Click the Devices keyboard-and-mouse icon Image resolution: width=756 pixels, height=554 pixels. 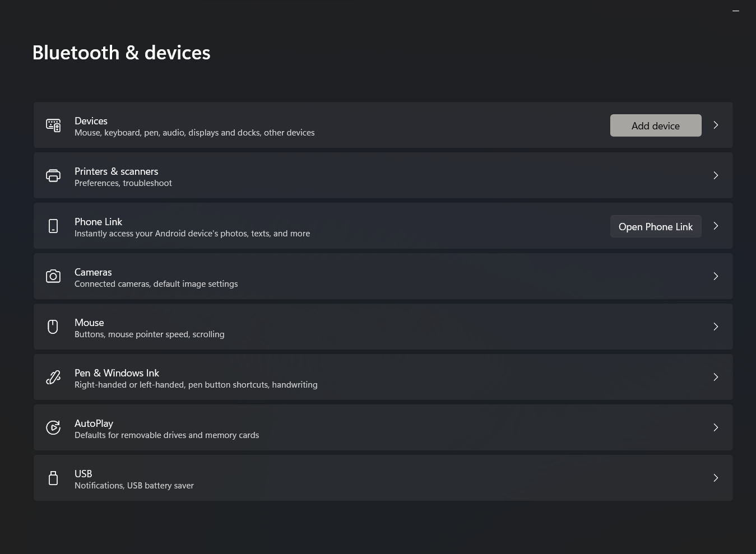tap(53, 125)
